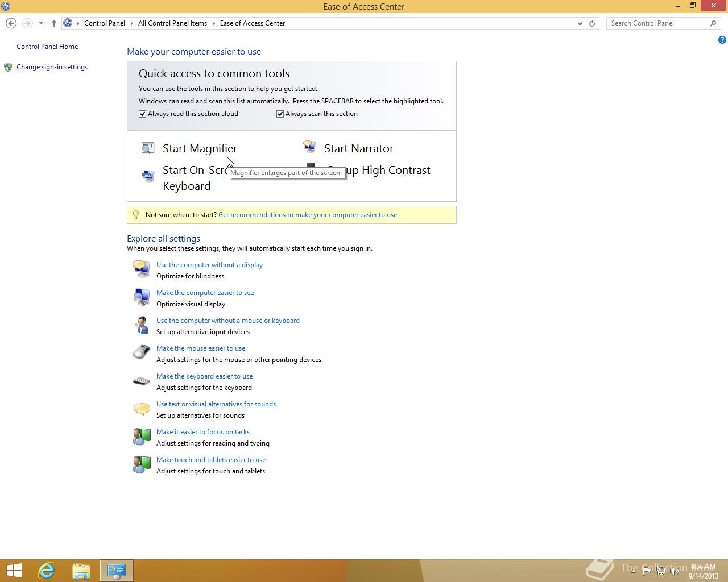Open Control Panel Home link
728x582 pixels.
(x=47, y=47)
